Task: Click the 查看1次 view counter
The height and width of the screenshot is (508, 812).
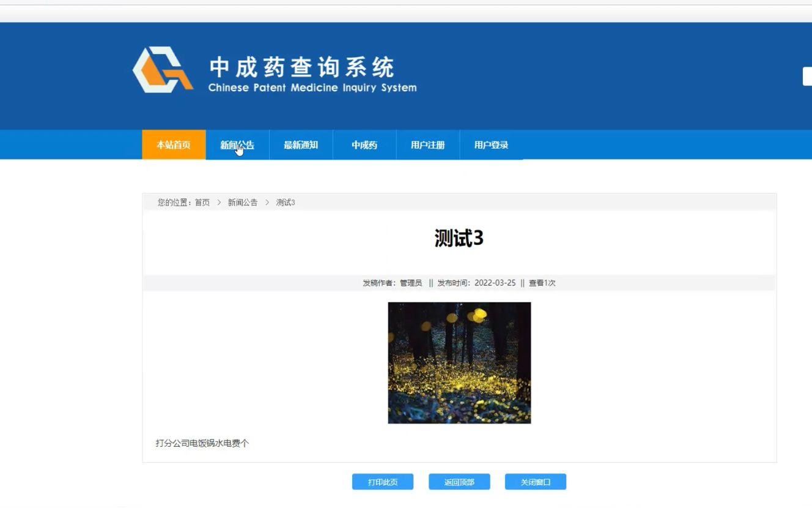Action: tap(541, 283)
